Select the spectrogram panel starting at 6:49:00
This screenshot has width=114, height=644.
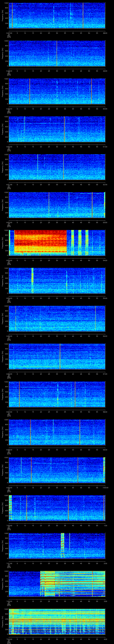coord(57,91)
